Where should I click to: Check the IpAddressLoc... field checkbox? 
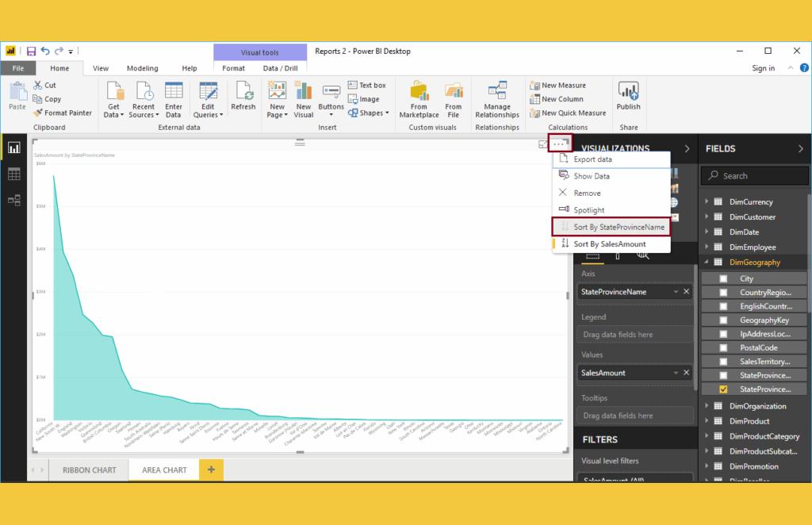[x=723, y=334]
